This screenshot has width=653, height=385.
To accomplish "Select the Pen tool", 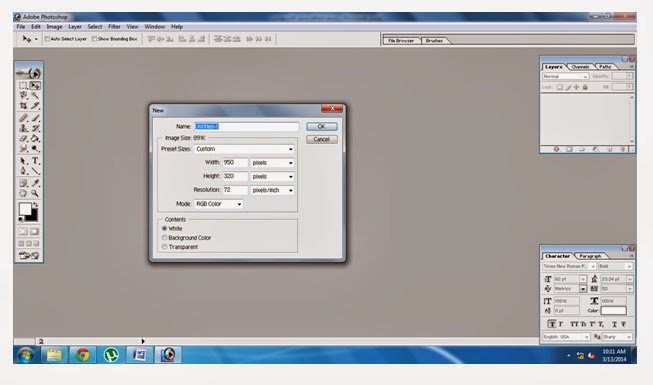I will [x=23, y=171].
